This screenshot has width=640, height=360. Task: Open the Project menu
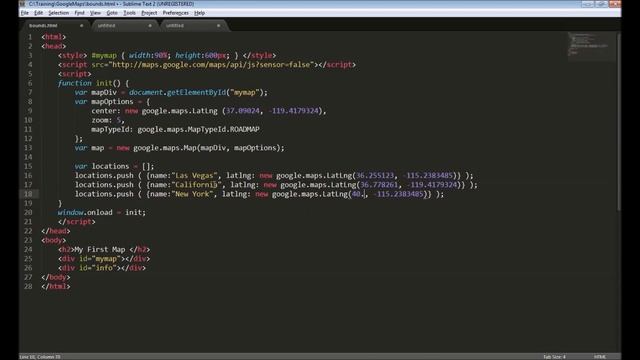(x=149, y=13)
